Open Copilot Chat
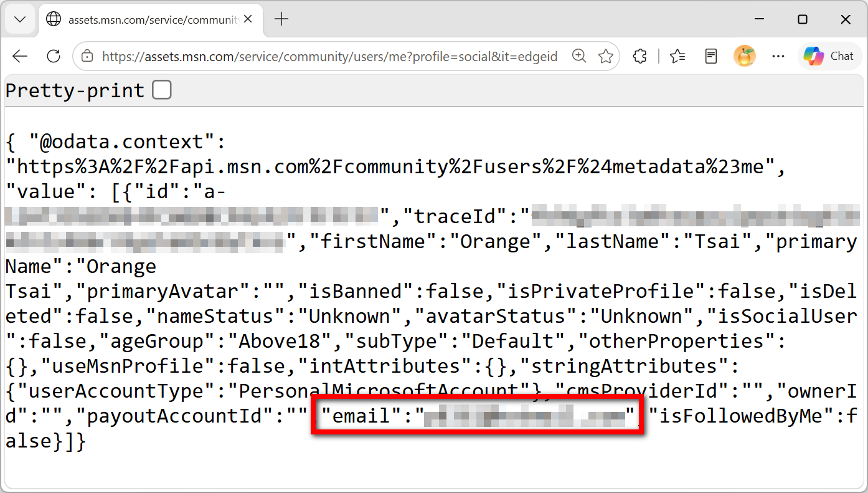The image size is (868, 493). 829,56
